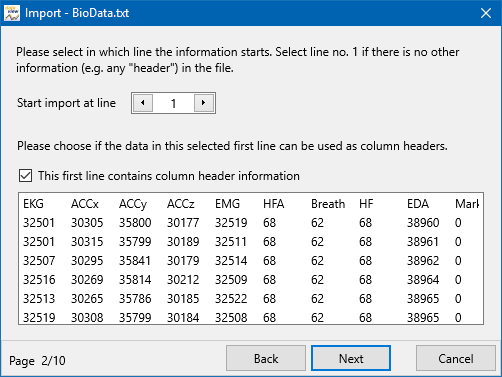Click the ACCx value 30315
502x377 pixels.
tap(87, 241)
